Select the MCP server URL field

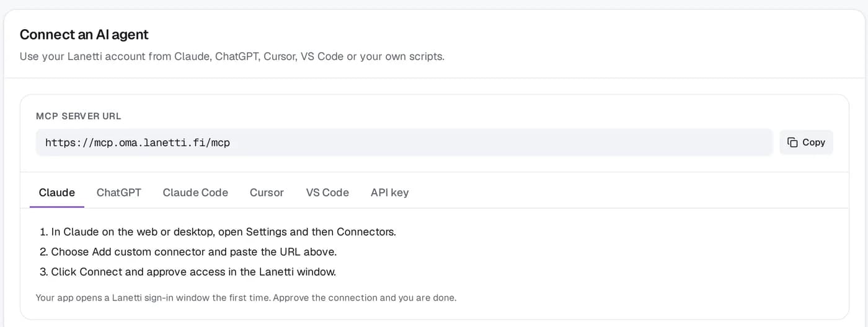[404, 142]
